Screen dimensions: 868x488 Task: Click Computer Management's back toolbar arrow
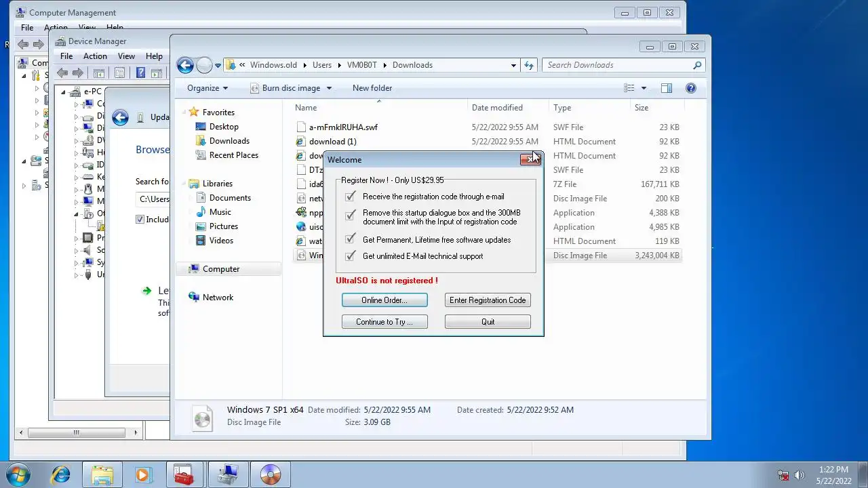pos(23,45)
